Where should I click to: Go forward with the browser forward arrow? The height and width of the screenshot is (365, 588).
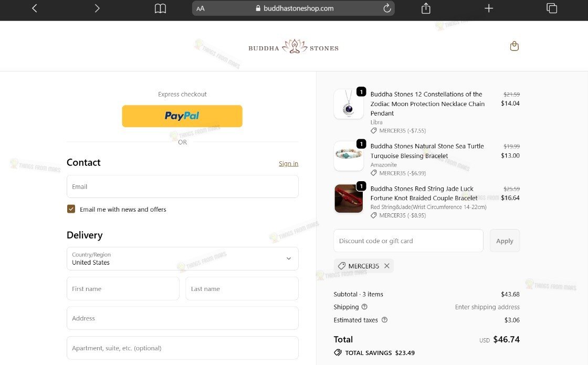pyautogui.click(x=97, y=8)
